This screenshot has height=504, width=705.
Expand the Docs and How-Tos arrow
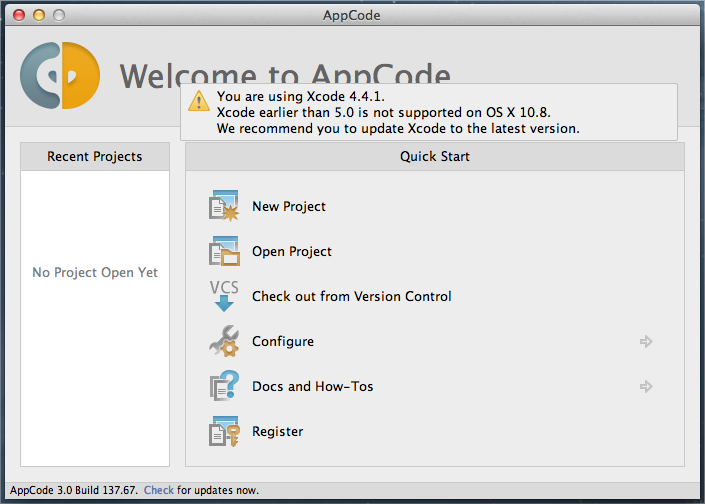coord(646,386)
